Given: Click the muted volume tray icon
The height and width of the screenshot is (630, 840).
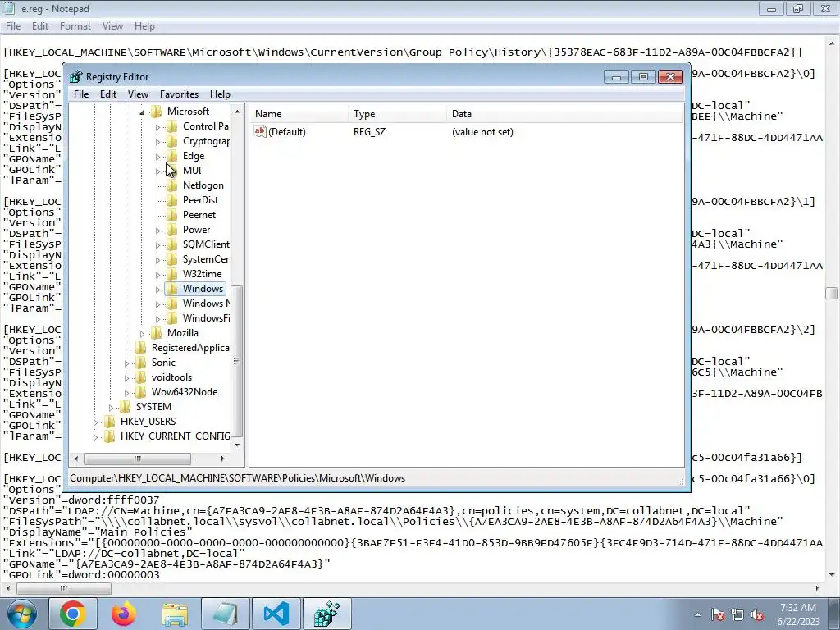Looking at the screenshot, I should (x=757, y=615).
